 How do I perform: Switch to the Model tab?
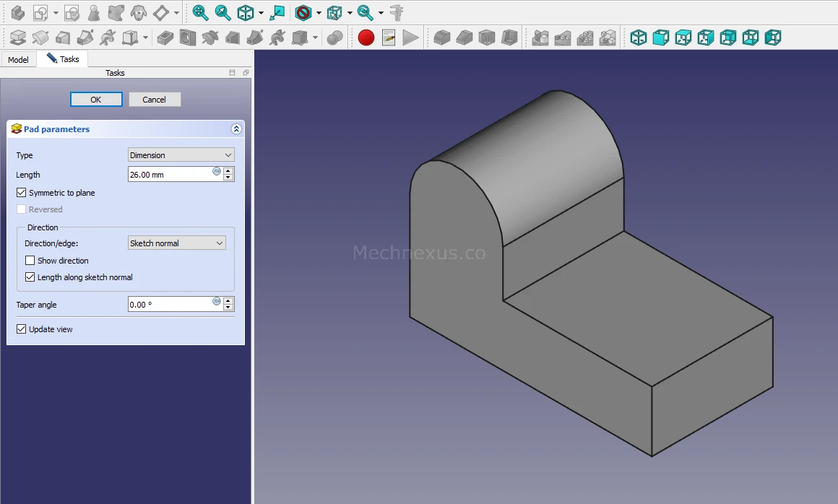(18, 59)
